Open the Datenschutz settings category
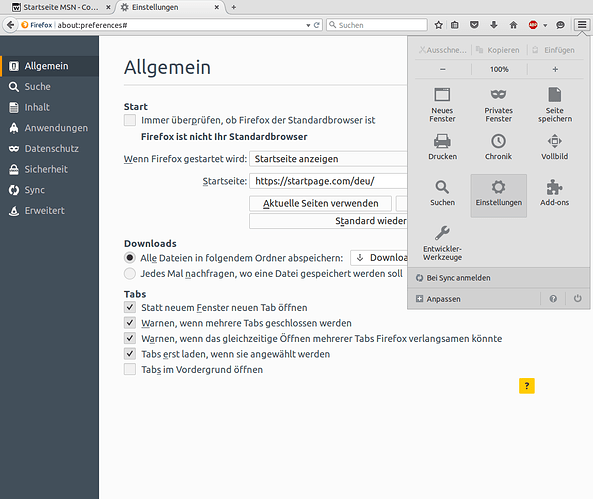593x499 pixels. [x=50, y=149]
